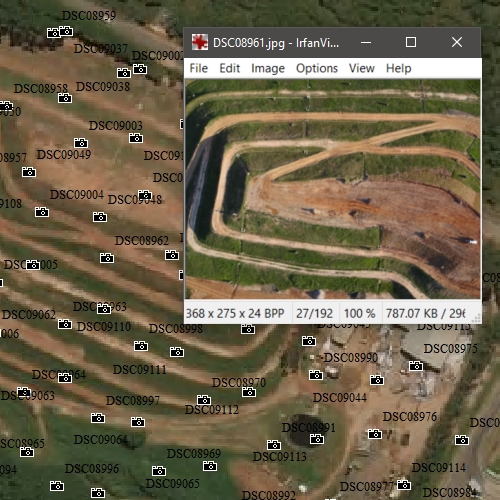Click status bar entry 368 x 275 x 24 BPP

[235, 314]
